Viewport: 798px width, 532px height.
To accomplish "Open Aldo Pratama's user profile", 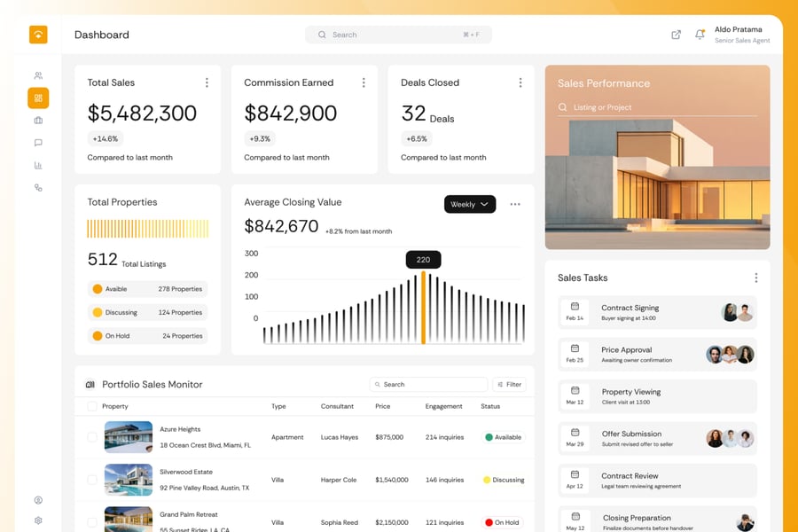I will 741,35.
